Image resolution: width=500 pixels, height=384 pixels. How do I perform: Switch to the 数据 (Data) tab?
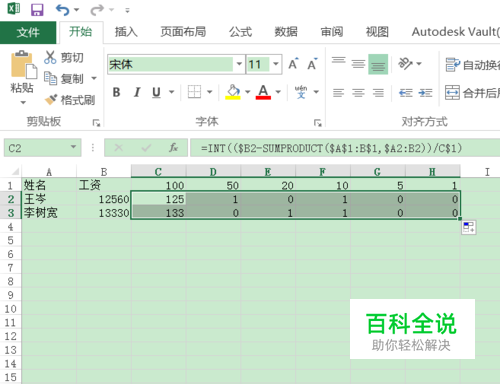[x=286, y=32]
